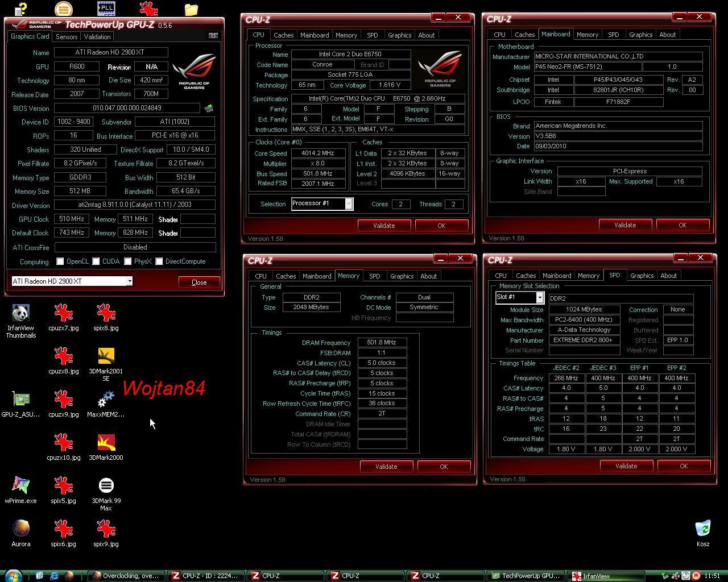Click the GPU Clock value 510 MHz
This screenshot has height=582, width=728.
point(72,219)
